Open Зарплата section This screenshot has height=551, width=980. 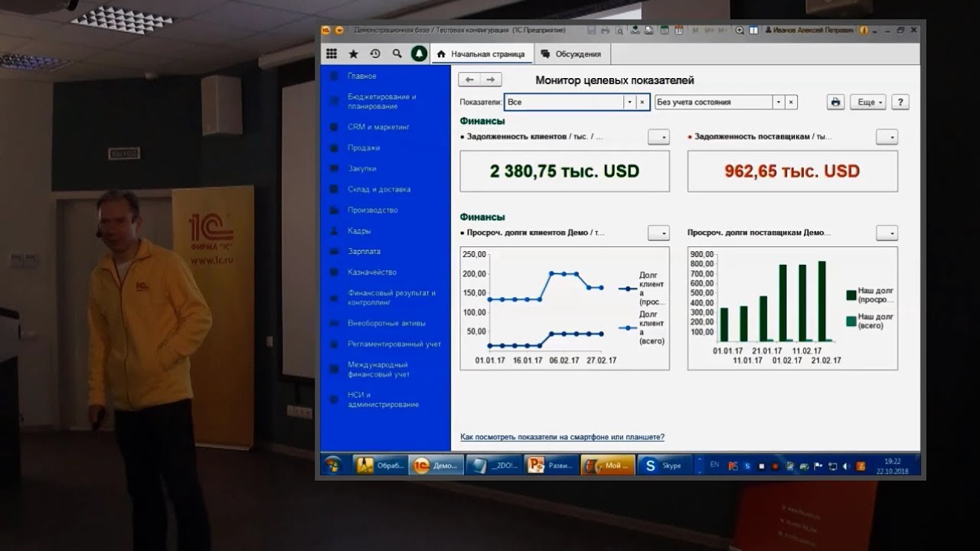point(364,251)
